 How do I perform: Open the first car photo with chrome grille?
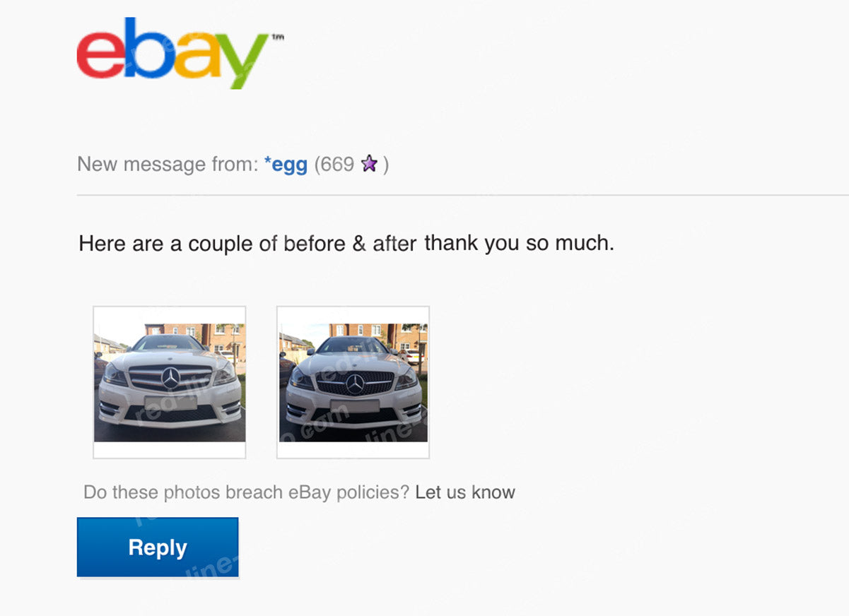coord(170,382)
